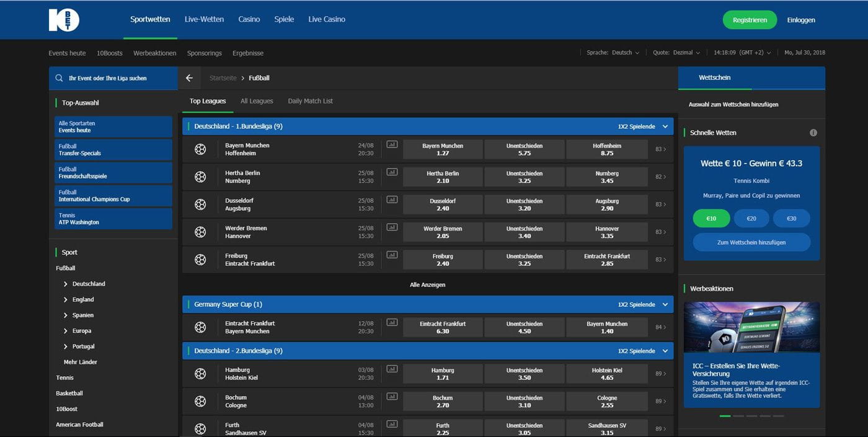Open the stats icon for Hamburg vs Holstein Kiel
This screenshot has height=437, width=868.
(392, 369)
